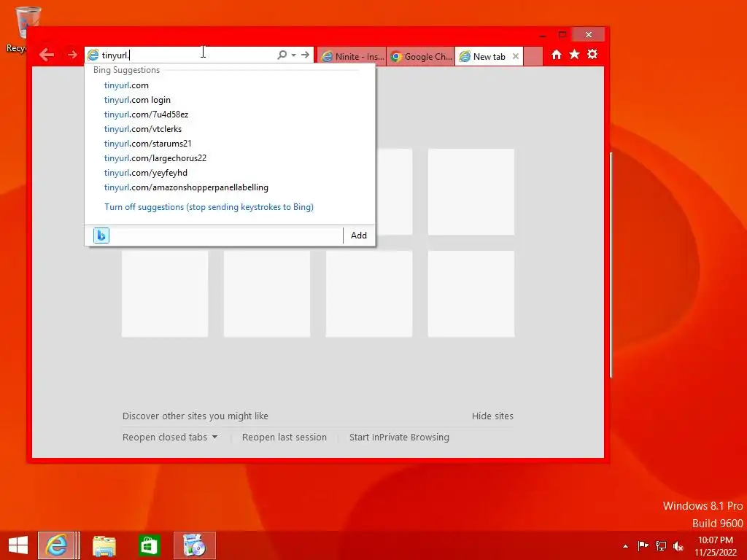747x560 pixels.
Task: Click Add search provider button
Action: click(x=359, y=236)
